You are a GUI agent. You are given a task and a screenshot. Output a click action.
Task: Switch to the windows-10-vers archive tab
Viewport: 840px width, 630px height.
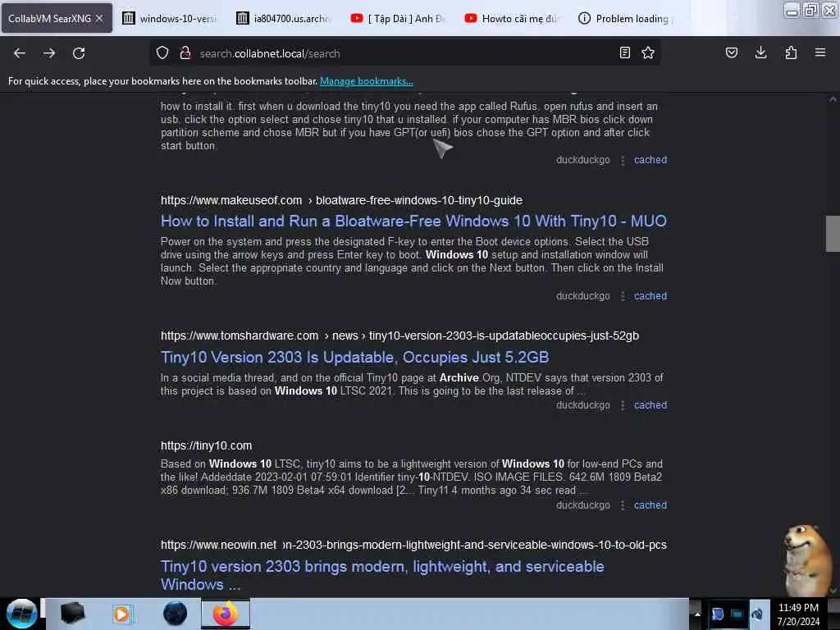click(171, 18)
